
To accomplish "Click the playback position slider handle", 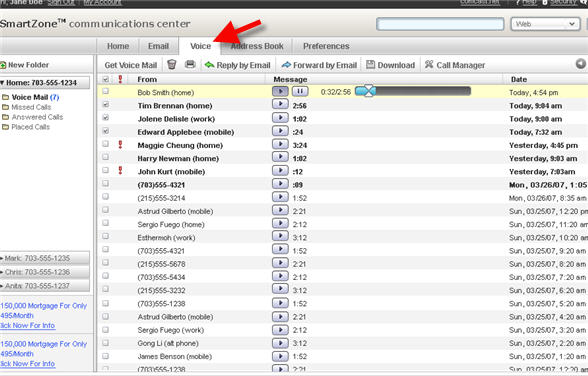I will 369,91.
